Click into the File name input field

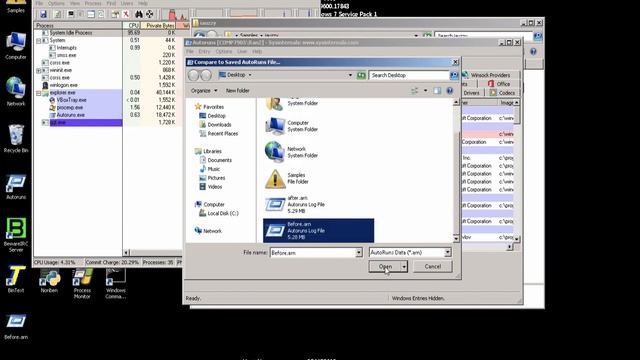pos(313,253)
